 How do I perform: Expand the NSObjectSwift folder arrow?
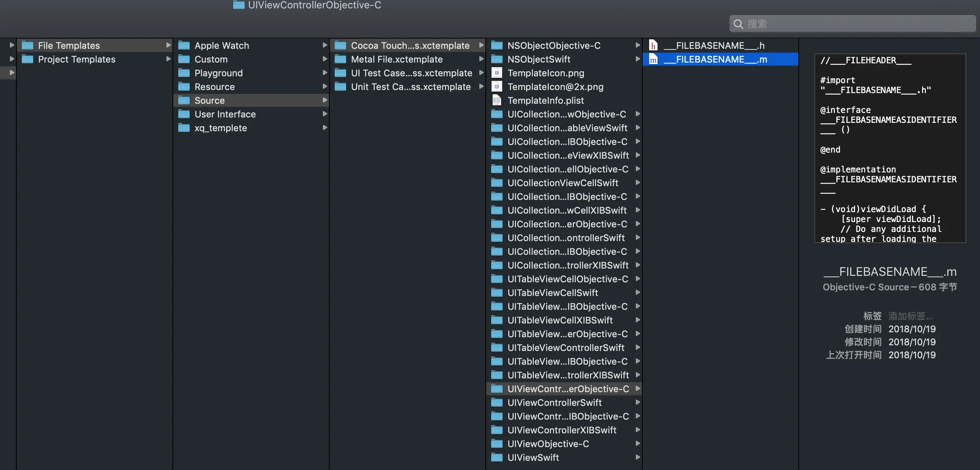tap(638, 59)
